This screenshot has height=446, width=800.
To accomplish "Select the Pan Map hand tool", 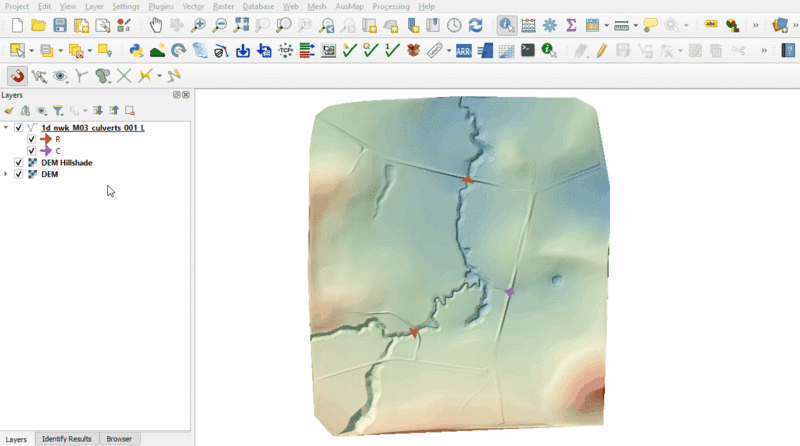I will click(x=157, y=25).
